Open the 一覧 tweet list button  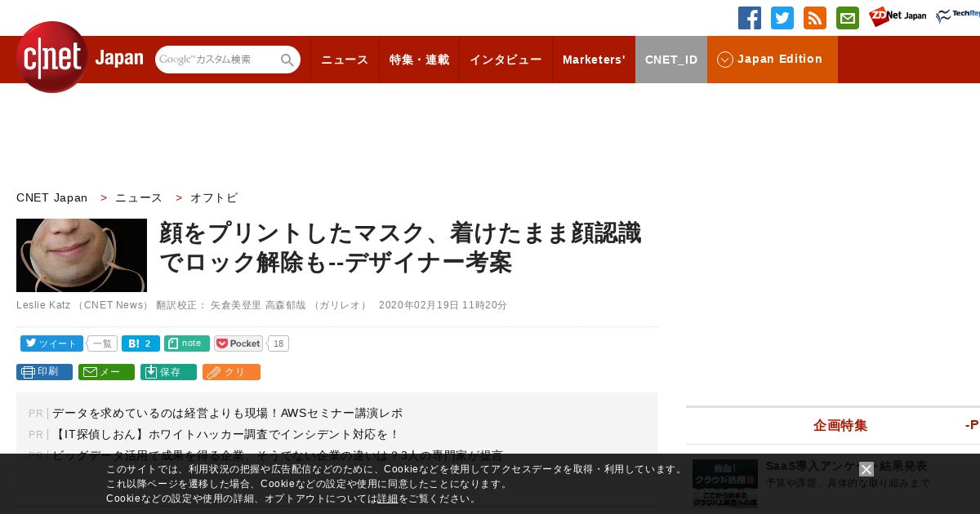(x=103, y=343)
